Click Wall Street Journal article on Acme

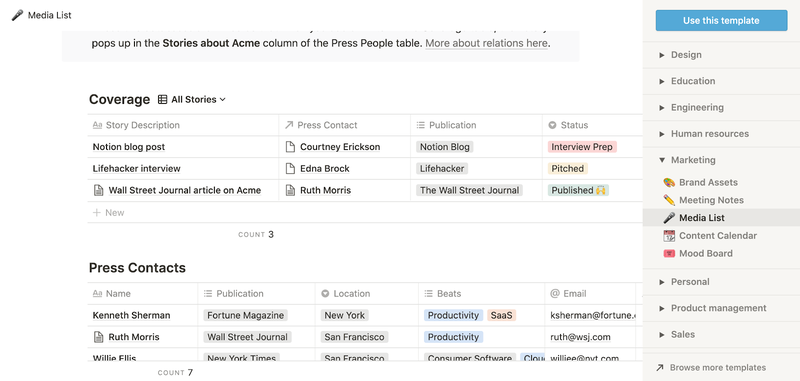coord(185,190)
